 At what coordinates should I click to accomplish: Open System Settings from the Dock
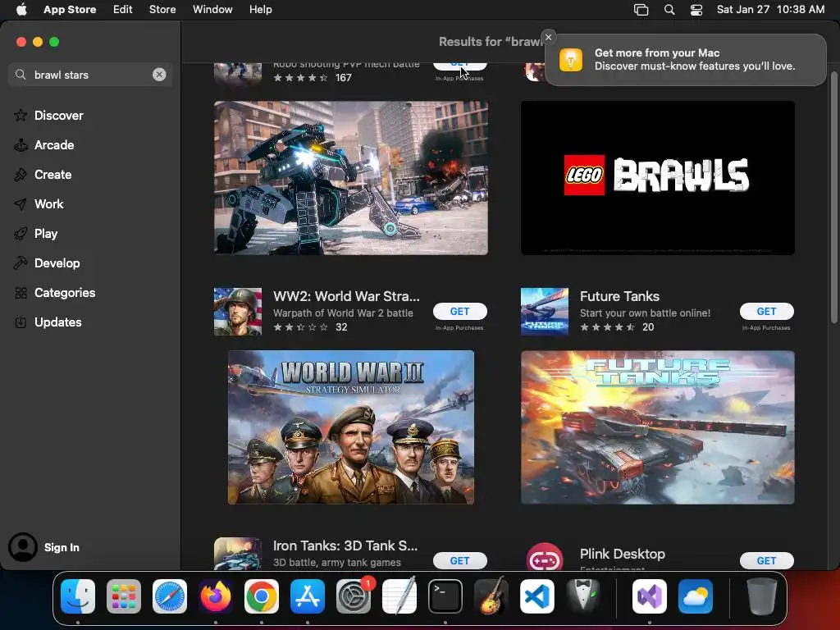click(x=354, y=596)
